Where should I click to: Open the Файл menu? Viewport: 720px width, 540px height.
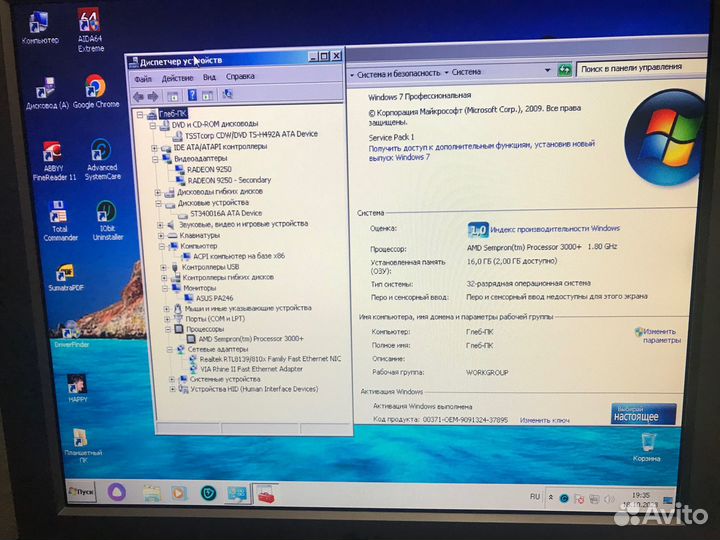pos(143,79)
